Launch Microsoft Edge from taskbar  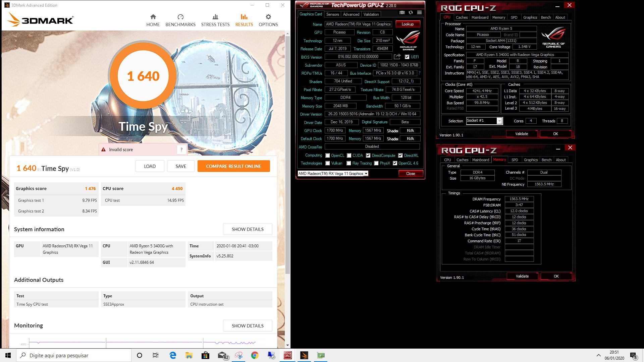click(x=173, y=355)
